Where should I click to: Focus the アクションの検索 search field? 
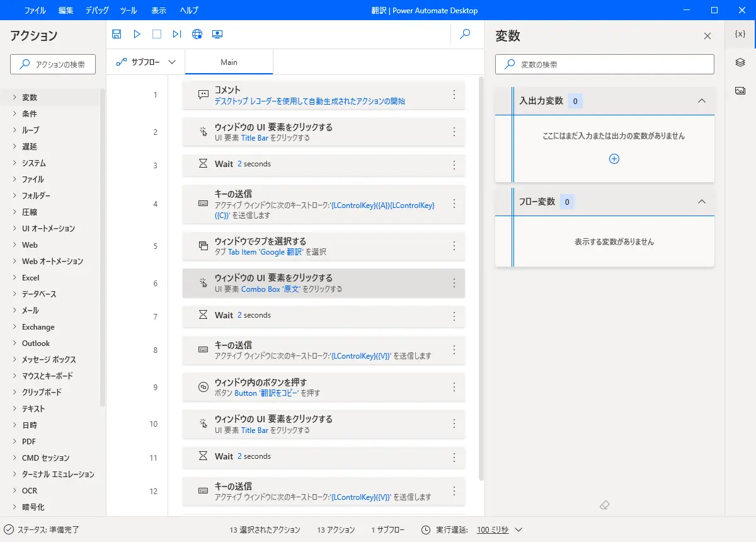(x=53, y=64)
